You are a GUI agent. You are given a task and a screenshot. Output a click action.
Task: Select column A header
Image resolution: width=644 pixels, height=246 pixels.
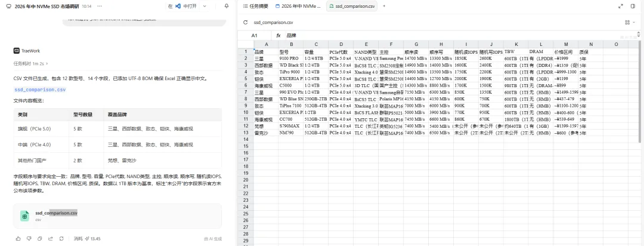[x=266, y=44]
